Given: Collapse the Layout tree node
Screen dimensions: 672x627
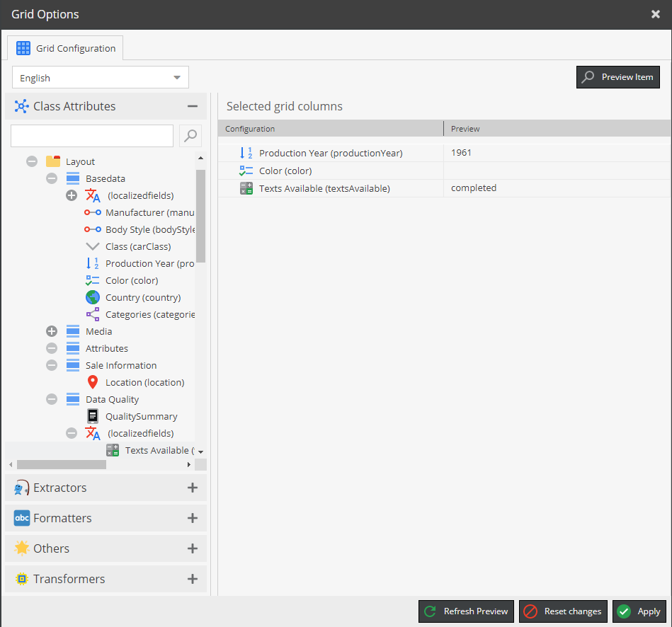Looking at the screenshot, I should pyautogui.click(x=32, y=161).
